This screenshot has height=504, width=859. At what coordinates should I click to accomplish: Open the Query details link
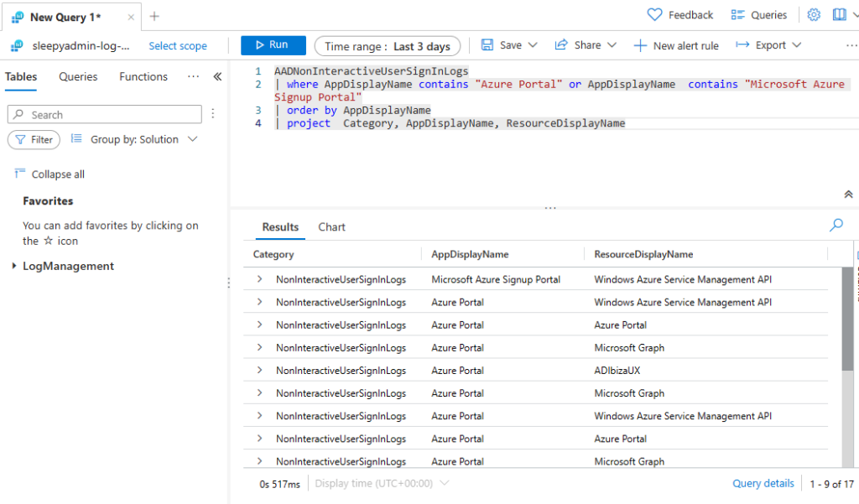click(x=763, y=483)
